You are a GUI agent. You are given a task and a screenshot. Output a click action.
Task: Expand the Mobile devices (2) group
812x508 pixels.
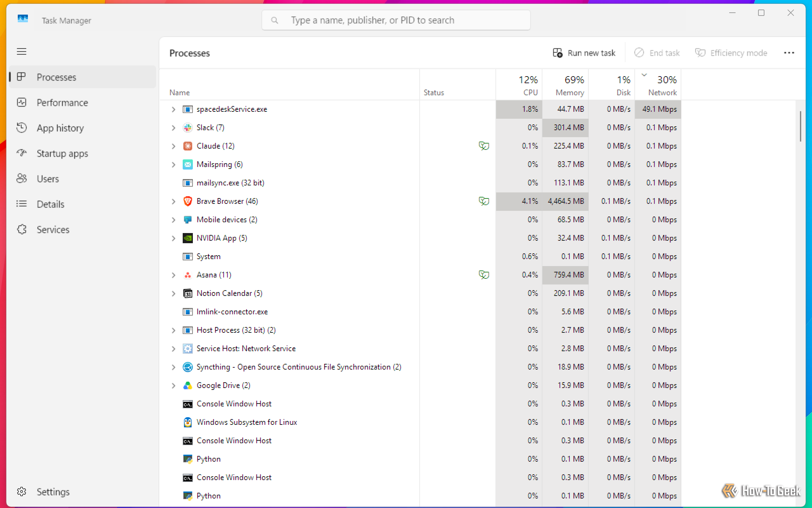[174, 220]
